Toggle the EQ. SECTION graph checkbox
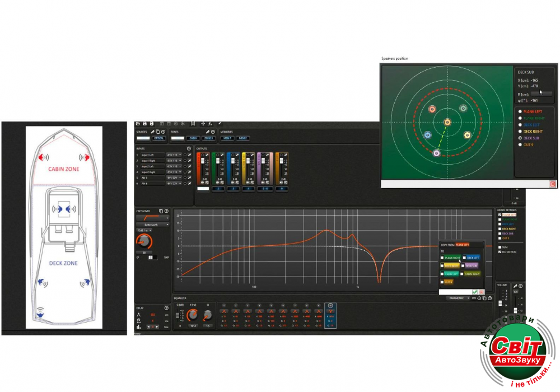This screenshot has height=392, width=560. (x=500, y=252)
